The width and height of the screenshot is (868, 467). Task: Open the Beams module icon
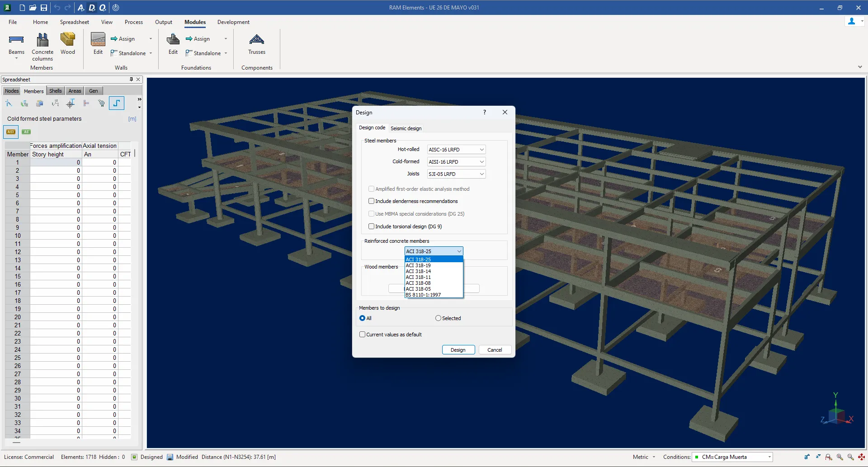coord(16,41)
